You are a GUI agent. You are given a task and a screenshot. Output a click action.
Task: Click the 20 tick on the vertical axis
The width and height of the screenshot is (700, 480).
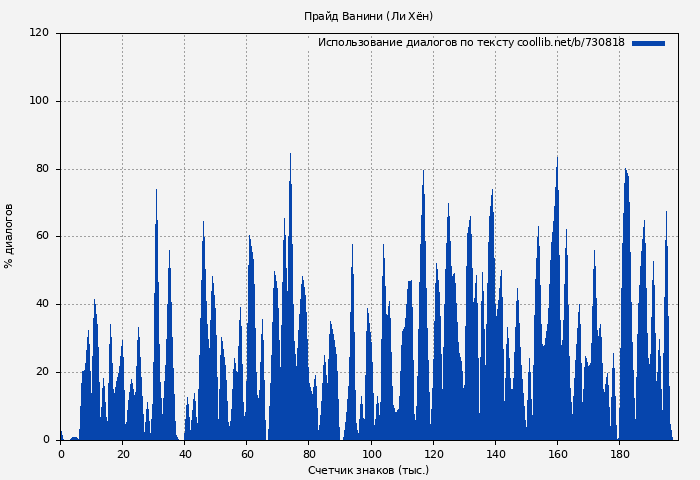42,372
